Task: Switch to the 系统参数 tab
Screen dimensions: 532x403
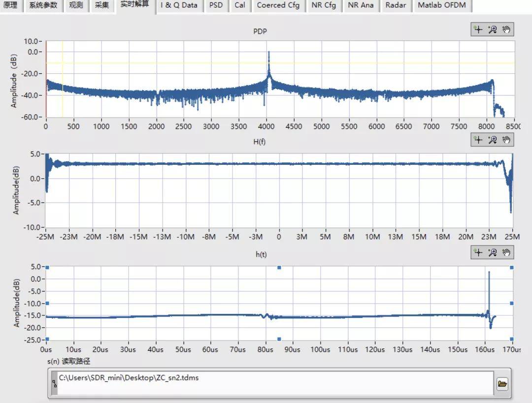Action: pyautogui.click(x=43, y=5)
